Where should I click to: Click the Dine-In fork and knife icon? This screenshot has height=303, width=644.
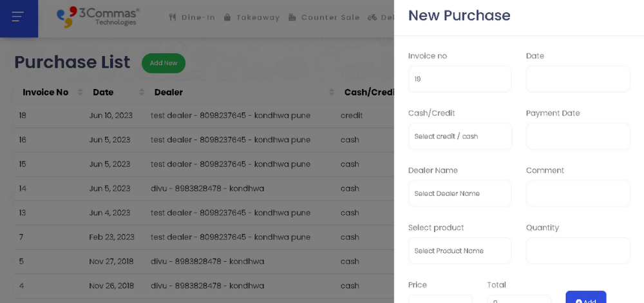coord(173,17)
